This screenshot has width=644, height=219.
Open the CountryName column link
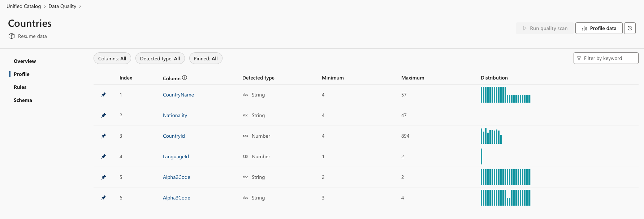tap(178, 95)
